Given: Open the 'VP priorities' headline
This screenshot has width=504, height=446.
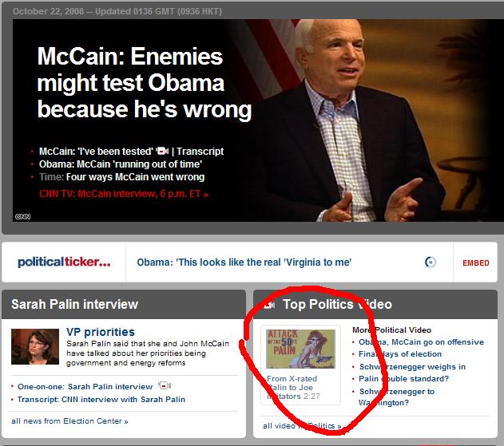Looking at the screenshot, I should tap(101, 332).
